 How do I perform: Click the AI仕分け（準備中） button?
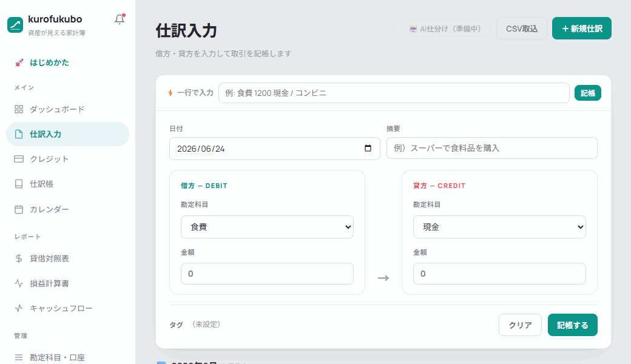pyautogui.click(x=447, y=29)
